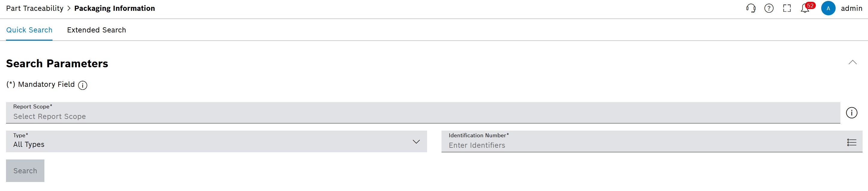Show Report Scope info icon
Screen dimensions: 868x191
click(852, 113)
